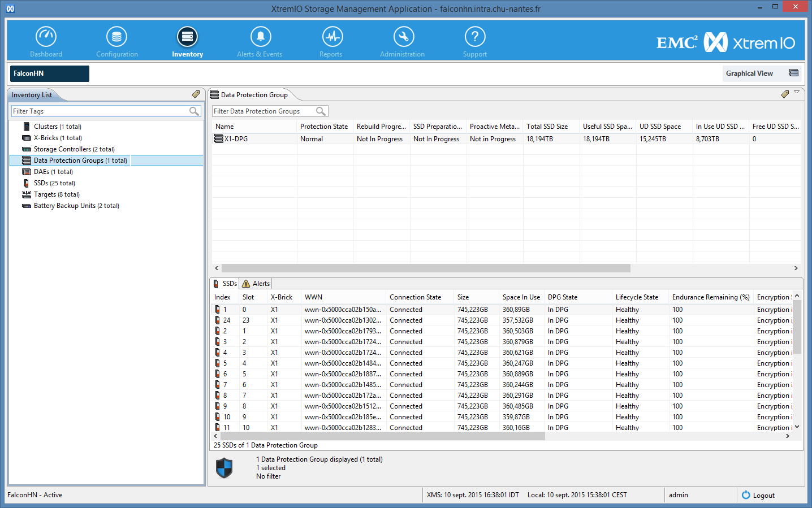Click the Filter Tags input field
The image size is (812, 508).
tap(106, 111)
